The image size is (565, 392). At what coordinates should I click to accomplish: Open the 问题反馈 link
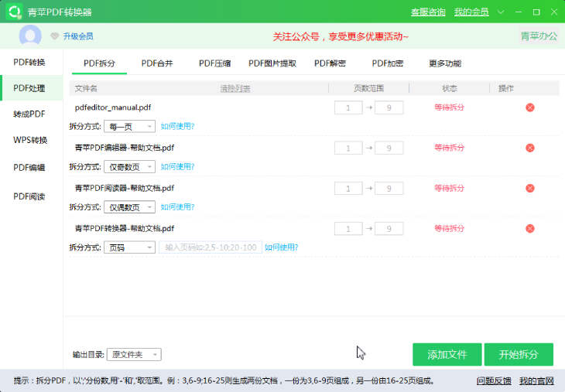pyautogui.click(x=494, y=381)
